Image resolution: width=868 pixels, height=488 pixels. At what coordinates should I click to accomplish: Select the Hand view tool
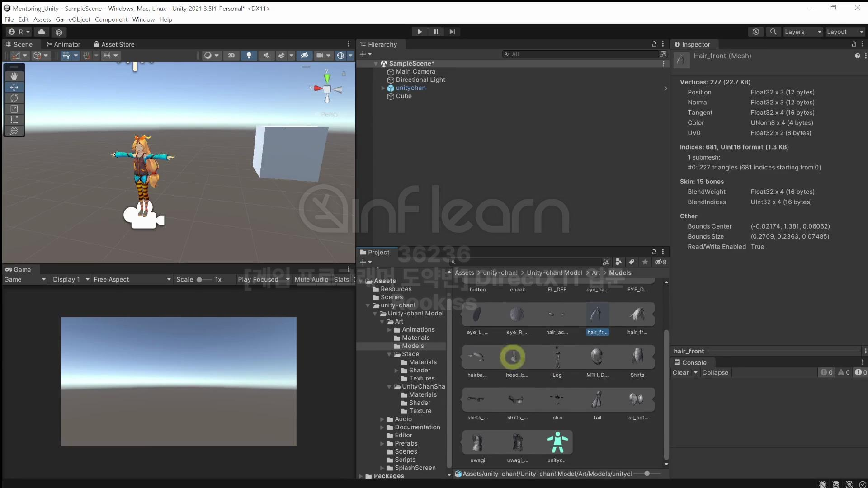coord(14,76)
